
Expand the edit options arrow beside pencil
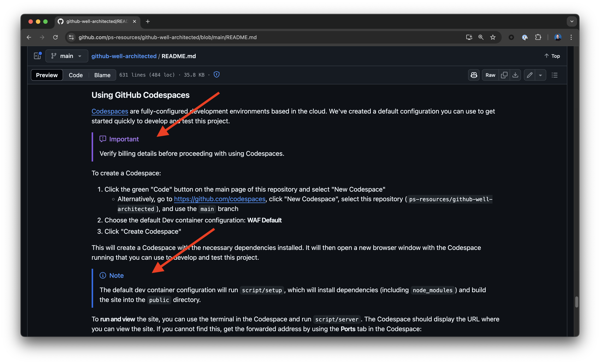[x=541, y=75]
